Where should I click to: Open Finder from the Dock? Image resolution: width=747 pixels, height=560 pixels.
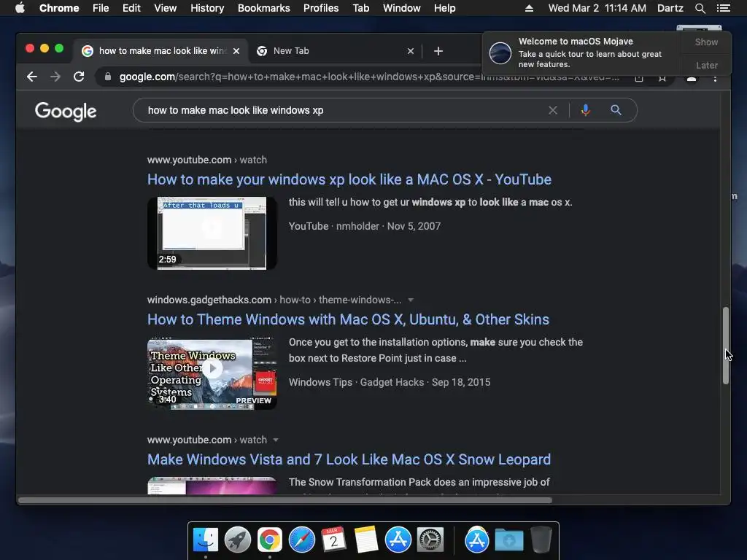pos(206,540)
